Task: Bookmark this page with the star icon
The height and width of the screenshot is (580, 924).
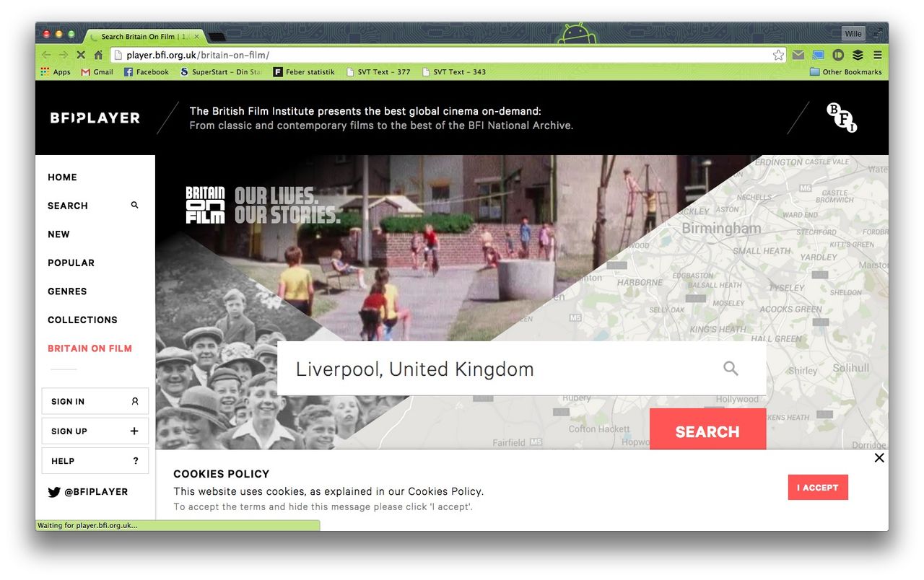Action: tap(778, 55)
